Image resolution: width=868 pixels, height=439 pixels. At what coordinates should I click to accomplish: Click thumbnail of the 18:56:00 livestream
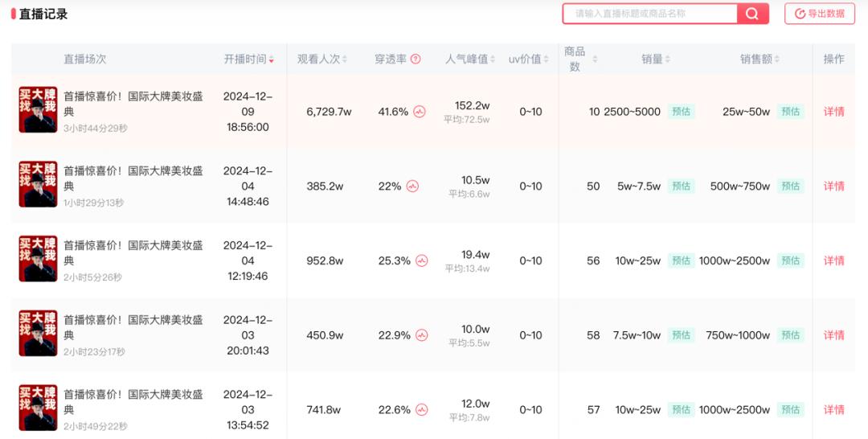tap(38, 110)
